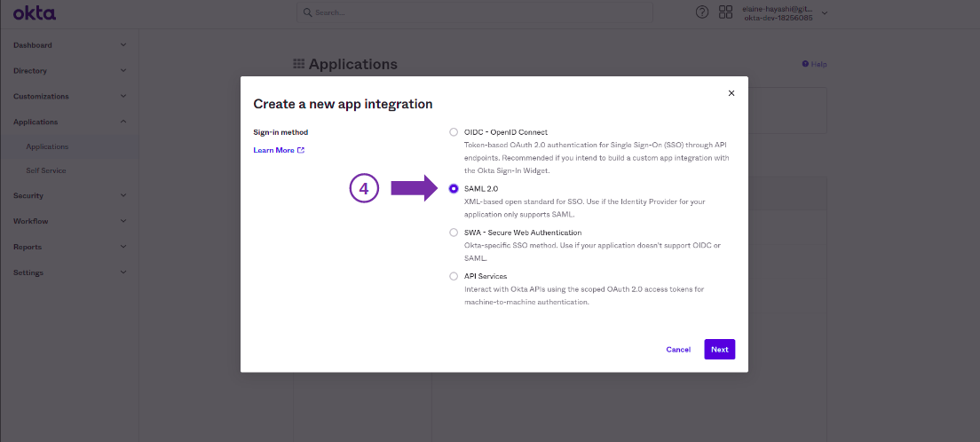The width and height of the screenshot is (980, 442).
Task: Select the SAML 2.0 radio button
Action: click(454, 189)
